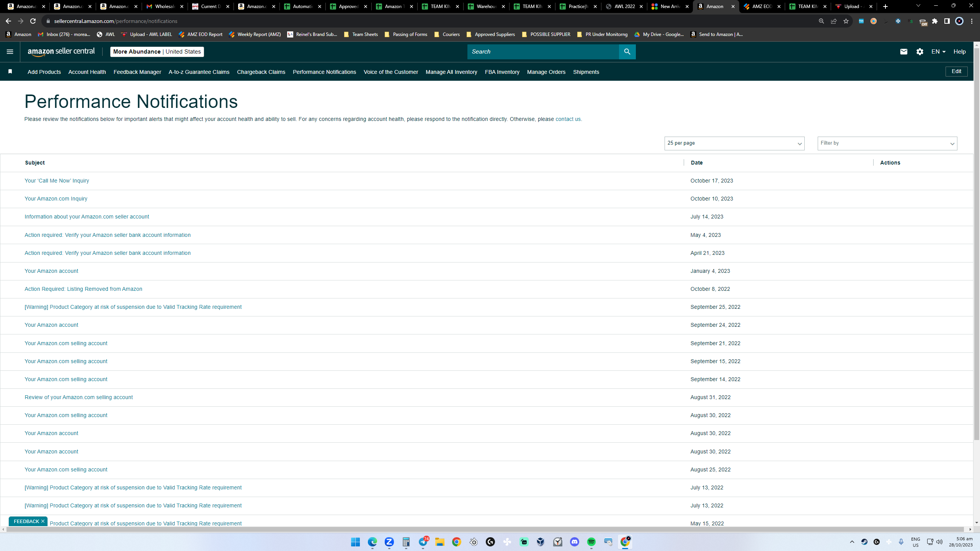This screenshot has height=551, width=980.
Task: Open Shipments in the nav bar
Action: point(586,72)
